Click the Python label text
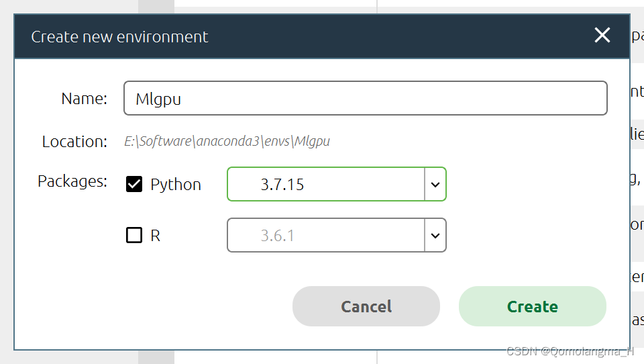This screenshot has width=644, height=364. [176, 185]
